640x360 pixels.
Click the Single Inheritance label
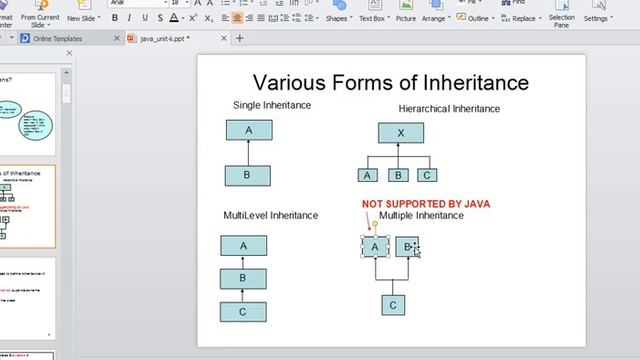tap(272, 105)
